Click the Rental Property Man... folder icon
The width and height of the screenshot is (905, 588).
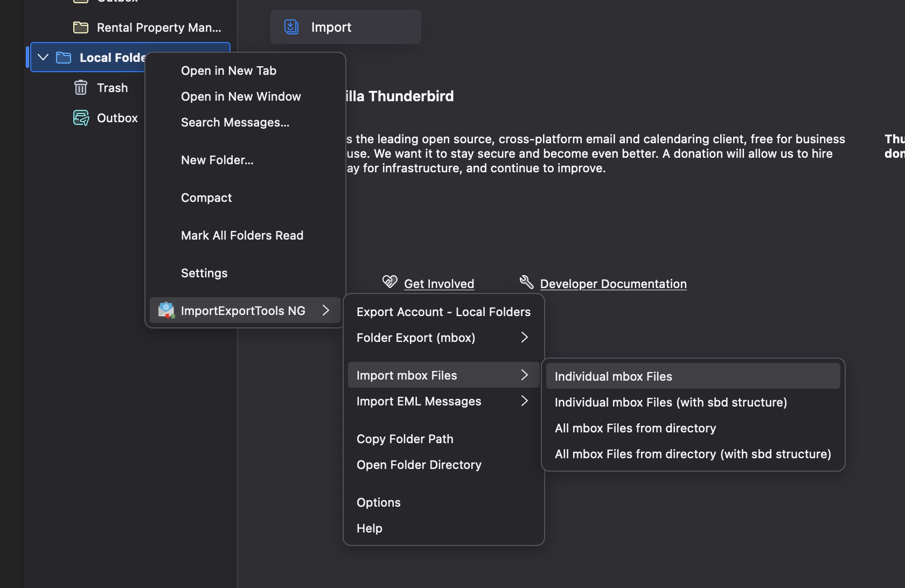click(x=81, y=27)
